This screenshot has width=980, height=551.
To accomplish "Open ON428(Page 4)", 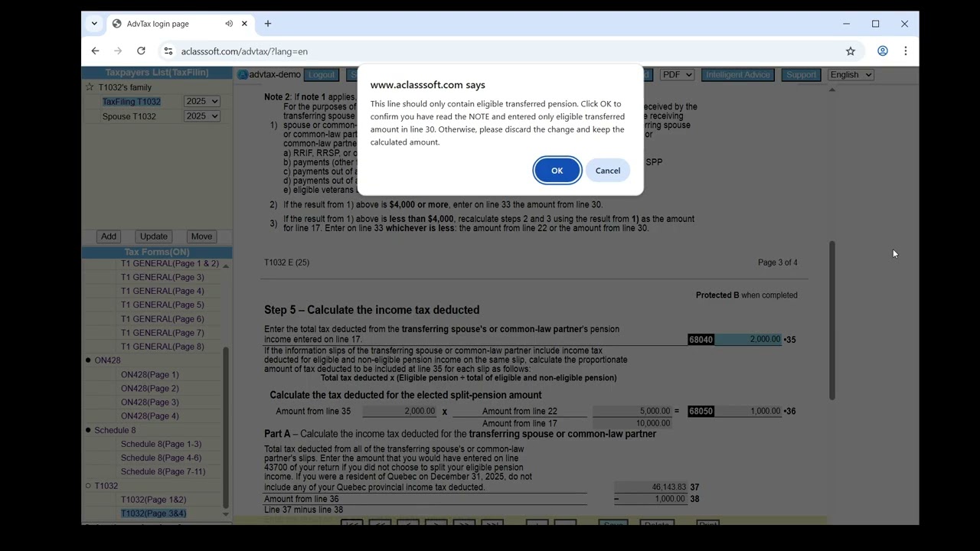I will [149, 416].
